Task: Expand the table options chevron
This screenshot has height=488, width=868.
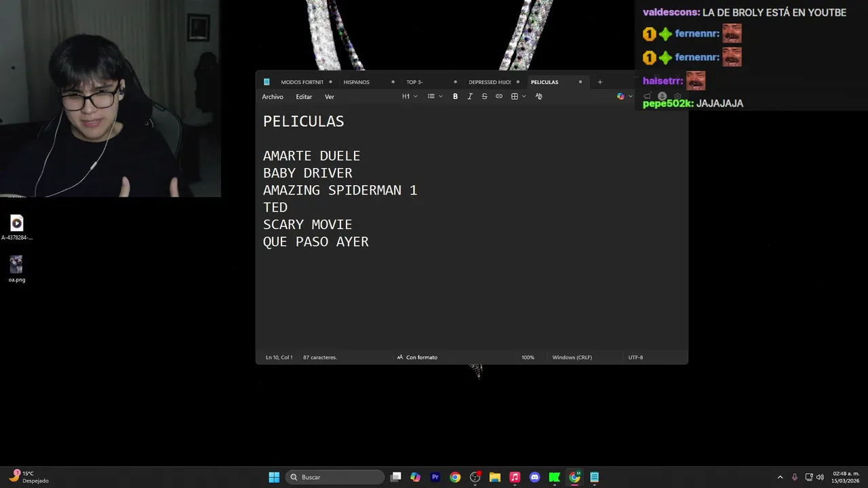Action: 524,96
